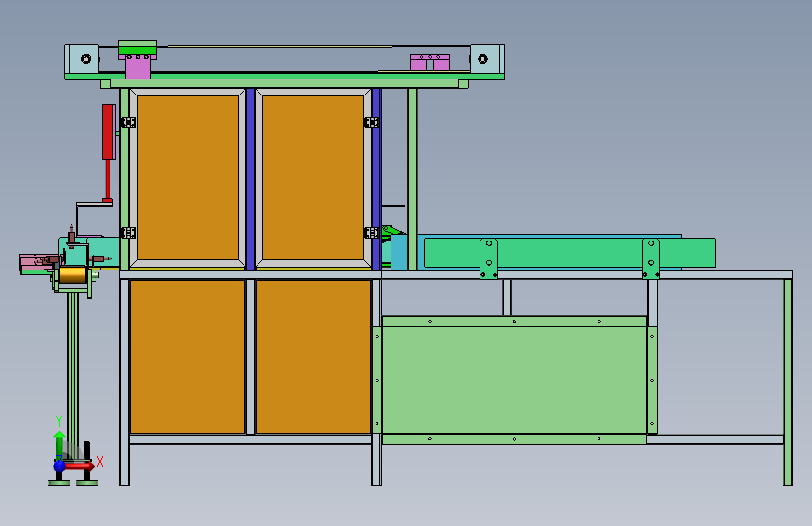Select the long green conveyor beam
The width and height of the screenshot is (812, 526).
tap(569, 253)
